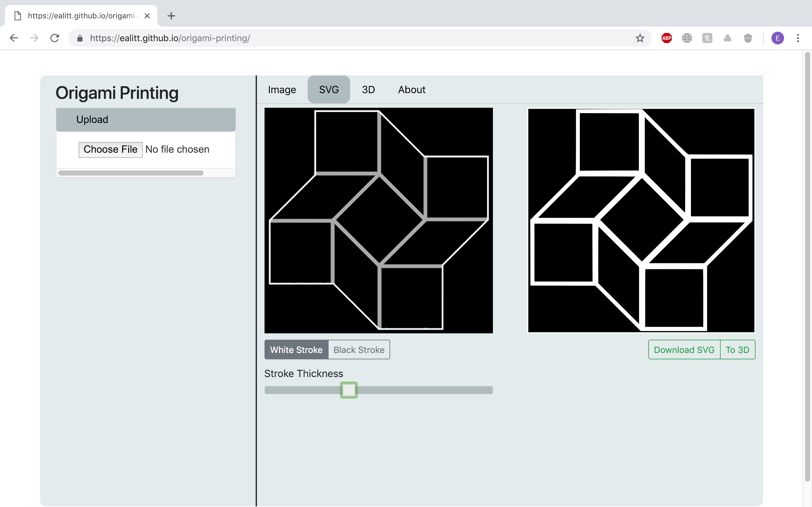Bookmark page with star icon
812x507 pixels.
tap(639, 38)
